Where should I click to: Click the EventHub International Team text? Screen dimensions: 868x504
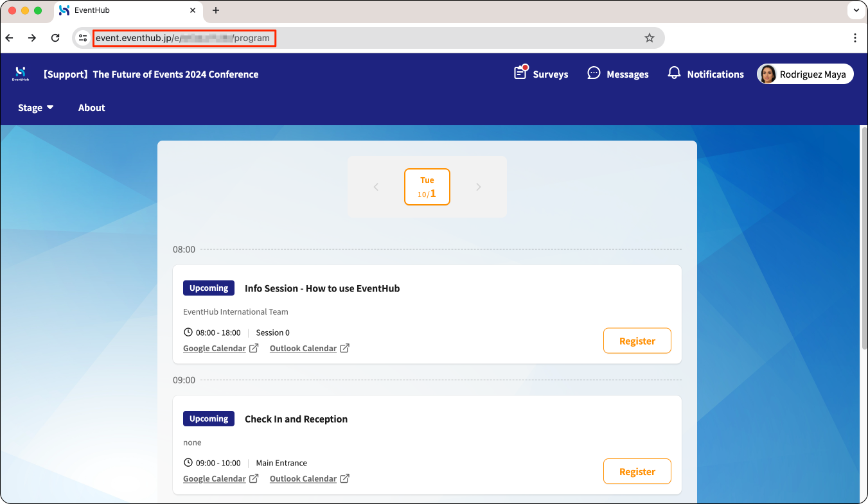236,311
